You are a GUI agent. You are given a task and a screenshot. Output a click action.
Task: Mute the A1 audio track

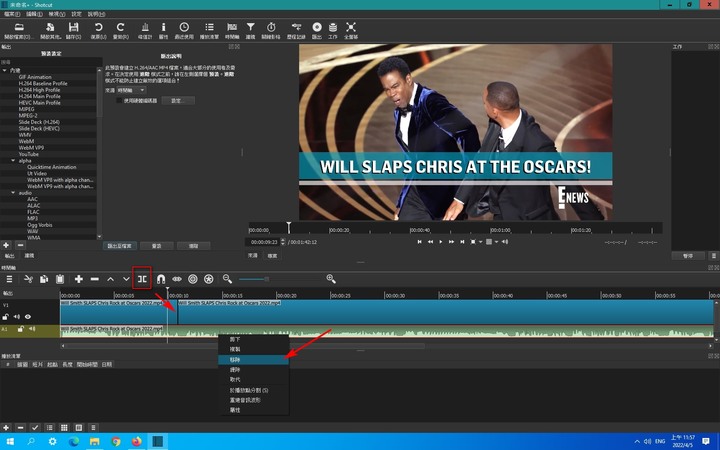tap(32, 329)
